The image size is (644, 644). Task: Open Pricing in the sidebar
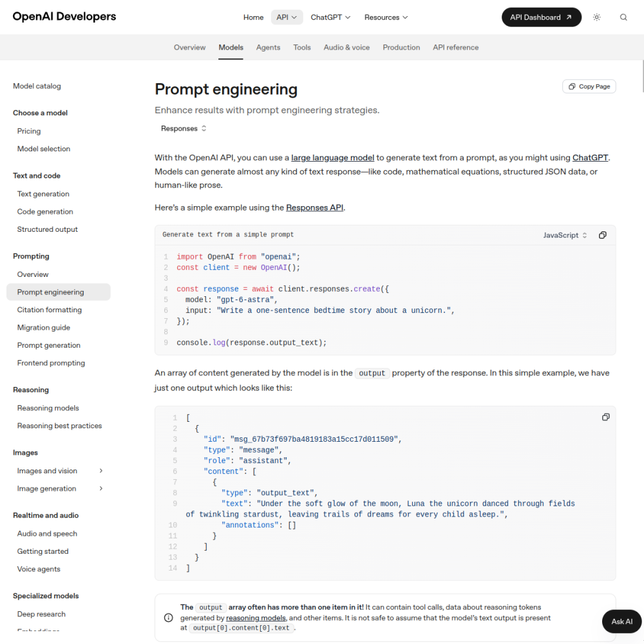click(x=29, y=131)
